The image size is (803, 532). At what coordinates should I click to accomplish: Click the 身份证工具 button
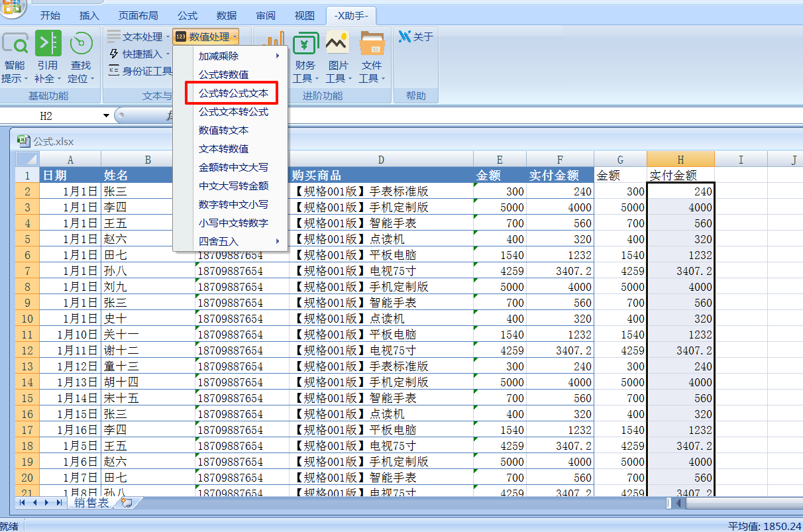[140, 71]
